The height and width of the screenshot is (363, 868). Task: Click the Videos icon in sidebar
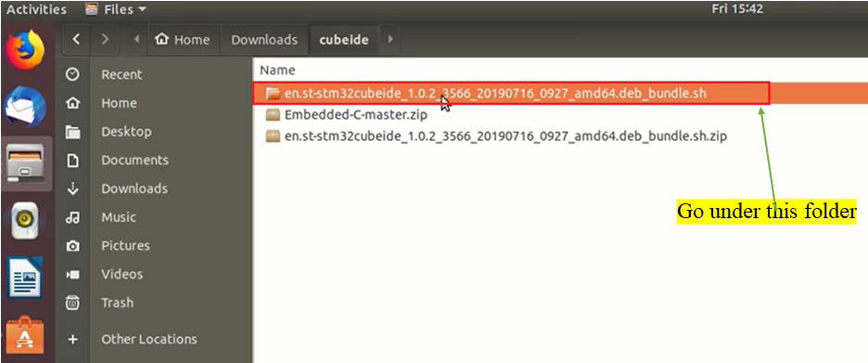(x=72, y=274)
